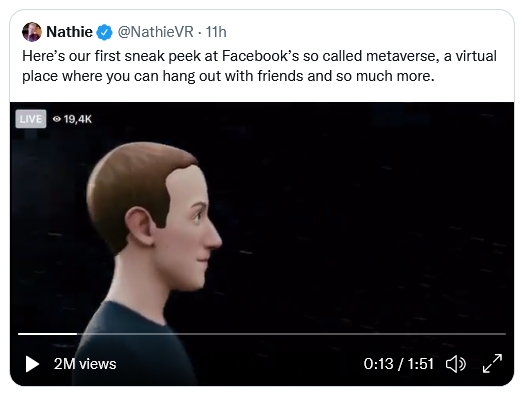Click the avatar's dark t-shirt in video
The image size is (522, 396).
click(133, 343)
